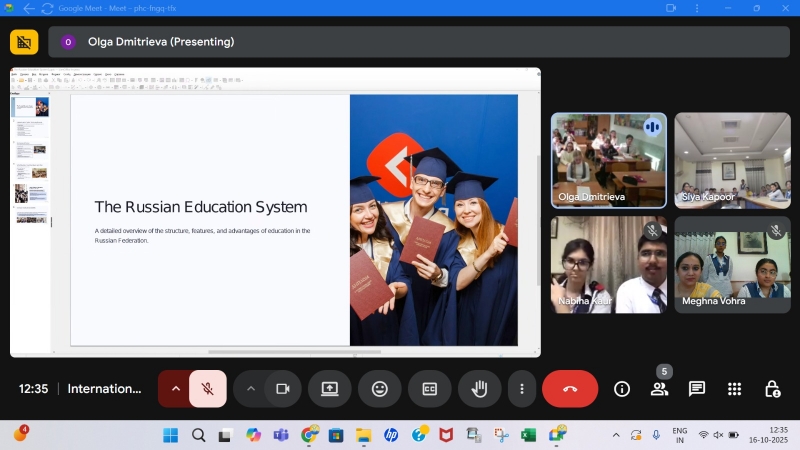Click the Present now screen share icon
The image size is (800, 450).
329,389
